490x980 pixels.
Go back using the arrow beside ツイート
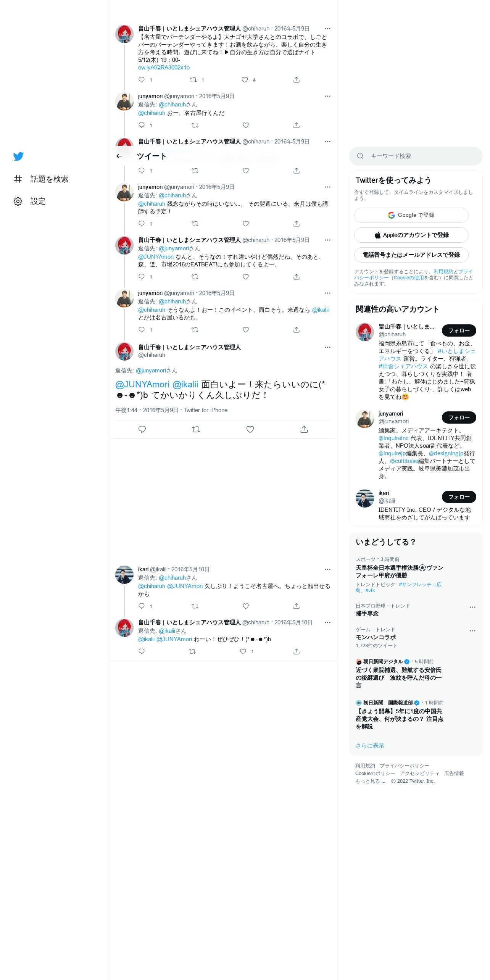[x=119, y=156]
